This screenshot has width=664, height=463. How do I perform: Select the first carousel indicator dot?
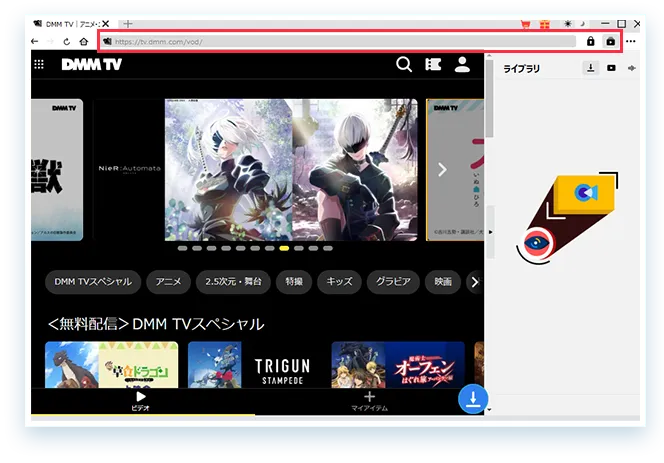tap(183, 248)
